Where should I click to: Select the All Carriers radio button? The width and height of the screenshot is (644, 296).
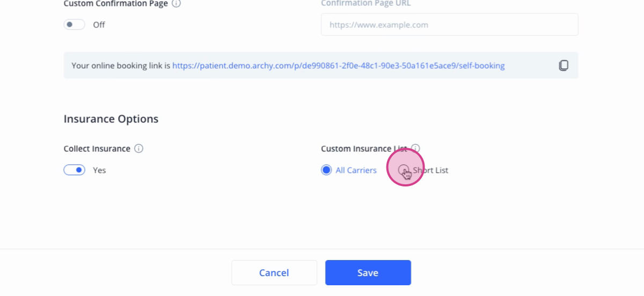(x=326, y=170)
